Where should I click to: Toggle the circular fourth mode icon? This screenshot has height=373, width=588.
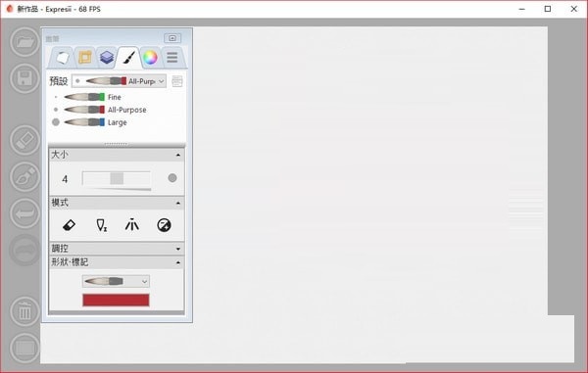click(x=164, y=225)
